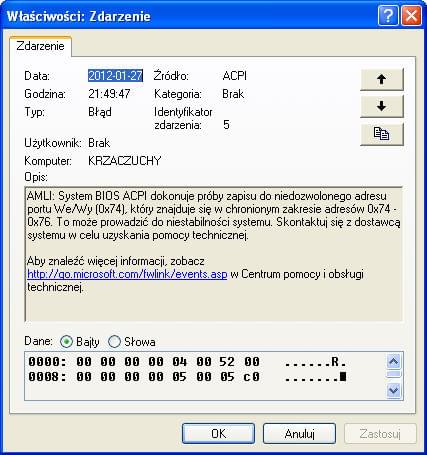427x455 pixels.
Task: Open the help question mark button
Action: pyautogui.click(x=388, y=16)
